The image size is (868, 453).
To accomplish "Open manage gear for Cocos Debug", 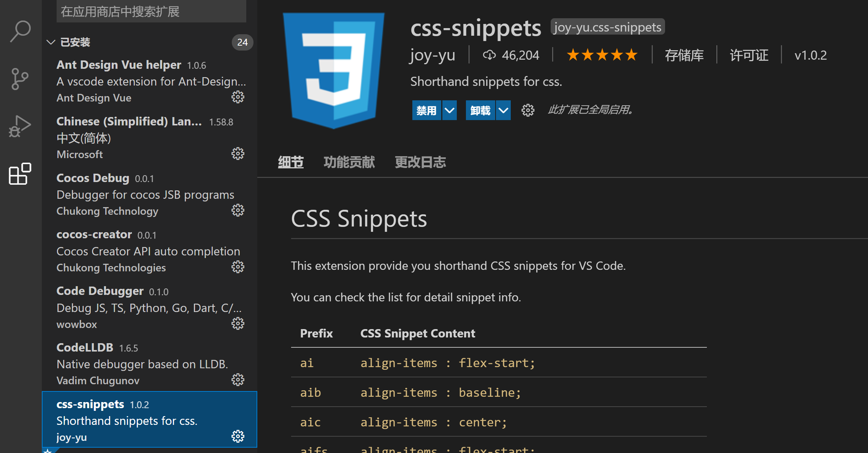I will (x=238, y=211).
